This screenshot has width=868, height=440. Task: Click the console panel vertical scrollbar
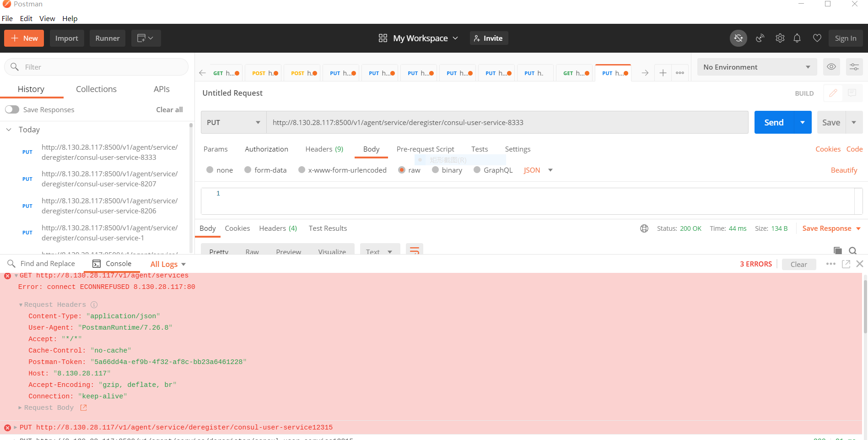tap(864, 307)
